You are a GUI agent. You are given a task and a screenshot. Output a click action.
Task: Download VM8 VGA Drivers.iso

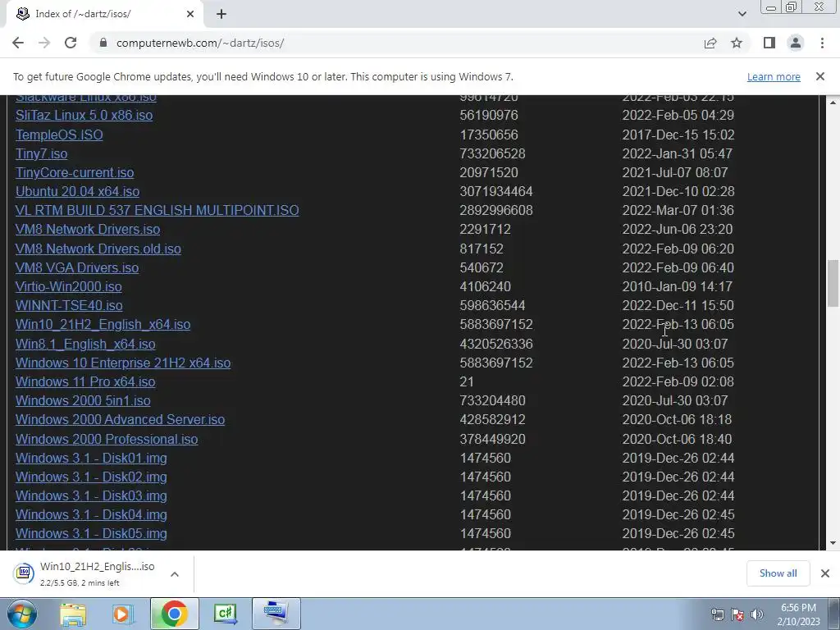click(77, 267)
